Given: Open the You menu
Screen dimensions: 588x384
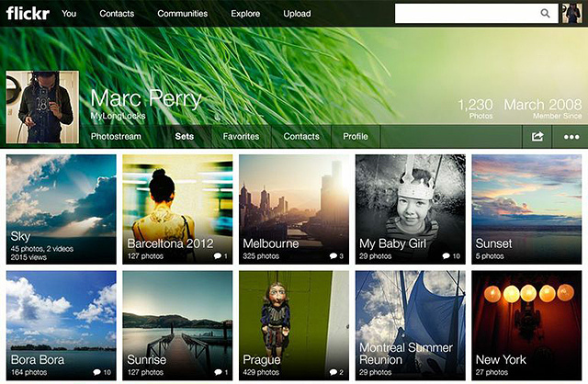Looking at the screenshot, I should coord(69,14).
